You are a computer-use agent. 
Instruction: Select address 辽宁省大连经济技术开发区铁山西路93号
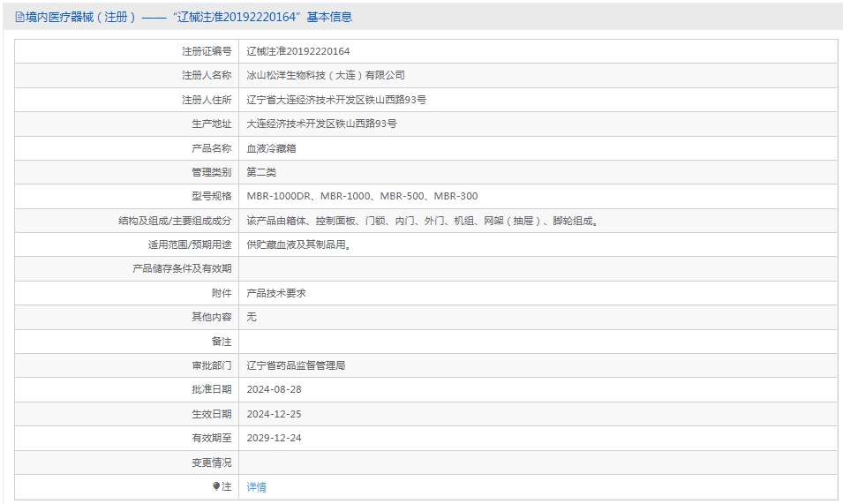tap(336, 100)
